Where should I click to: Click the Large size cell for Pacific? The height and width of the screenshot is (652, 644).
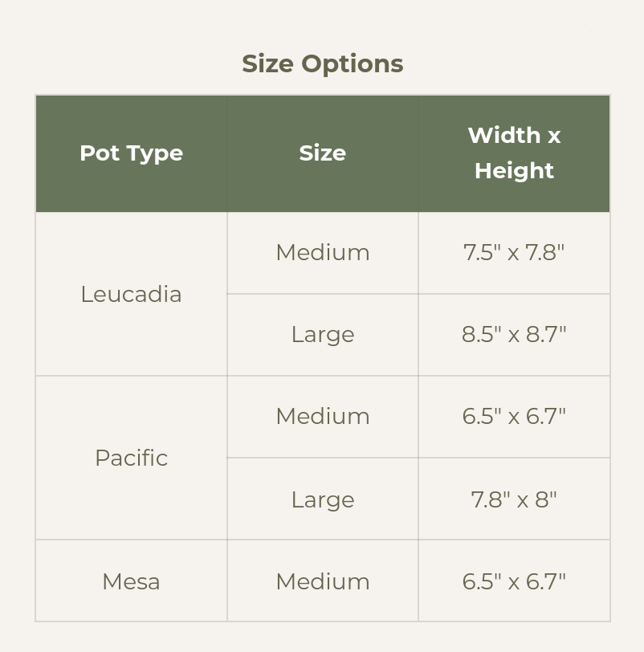click(322, 499)
